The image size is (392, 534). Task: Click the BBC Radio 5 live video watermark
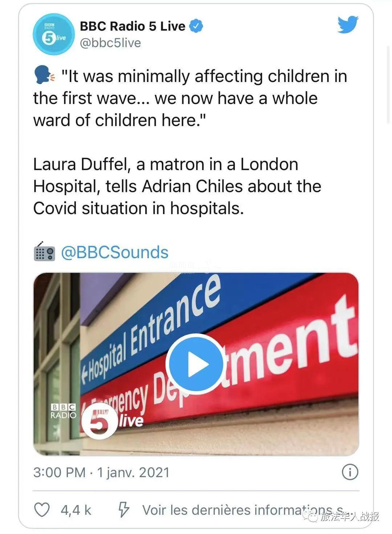point(96,417)
